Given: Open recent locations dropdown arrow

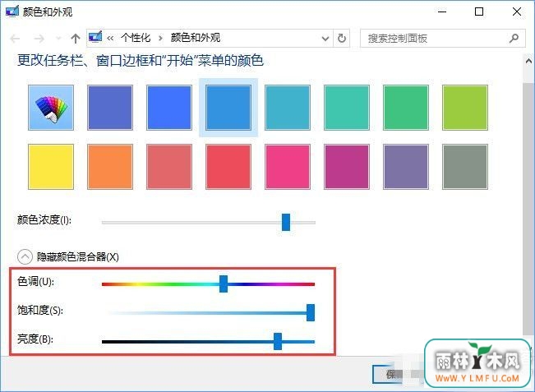Looking at the screenshot, I should [58, 38].
